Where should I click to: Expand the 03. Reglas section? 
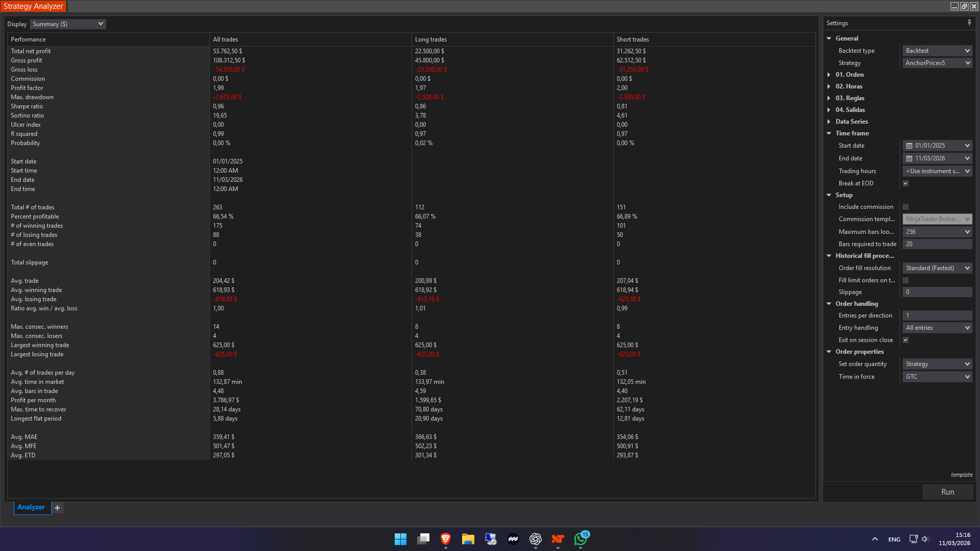click(x=829, y=98)
